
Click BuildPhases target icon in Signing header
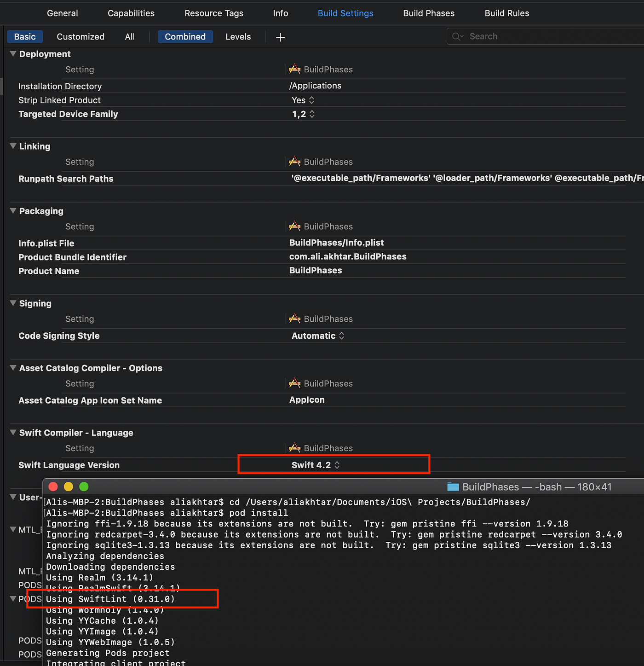point(294,319)
